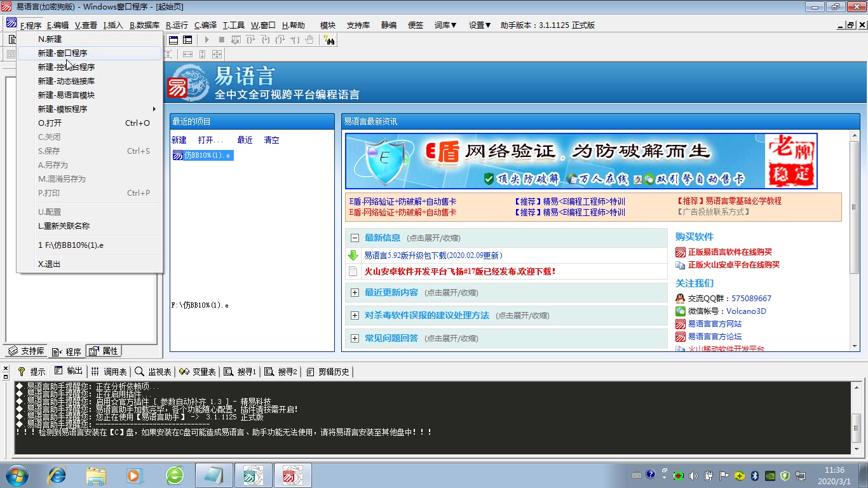Select 新建-动态链接库 menu entry
Image resolution: width=868 pixels, height=488 pixels.
(90, 81)
